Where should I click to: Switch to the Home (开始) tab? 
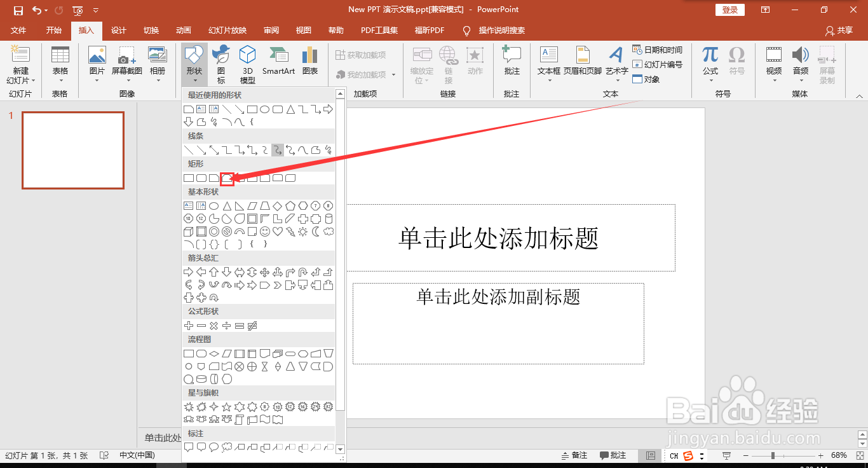point(54,30)
